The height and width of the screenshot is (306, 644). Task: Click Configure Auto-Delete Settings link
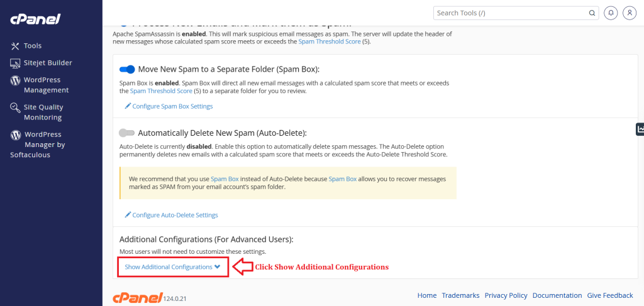[x=175, y=215]
